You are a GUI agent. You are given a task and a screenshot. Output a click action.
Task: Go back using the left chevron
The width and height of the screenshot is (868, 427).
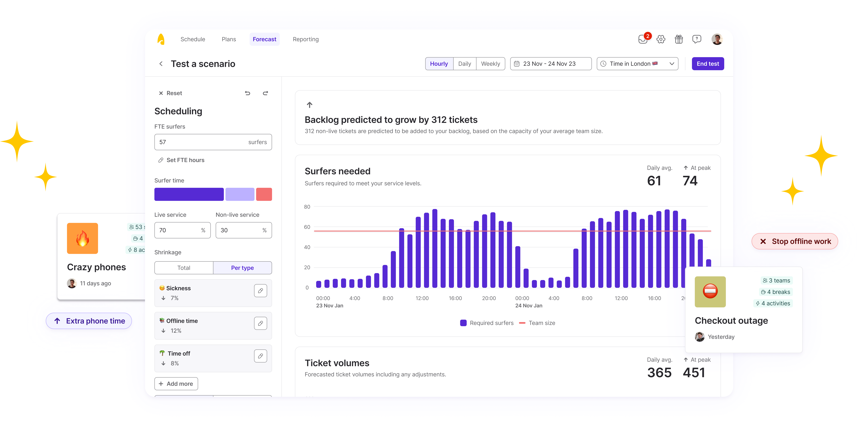(161, 64)
